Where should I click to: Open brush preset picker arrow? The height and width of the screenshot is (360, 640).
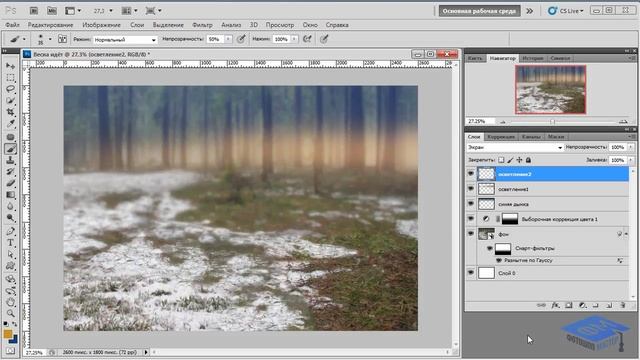[50, 39]
